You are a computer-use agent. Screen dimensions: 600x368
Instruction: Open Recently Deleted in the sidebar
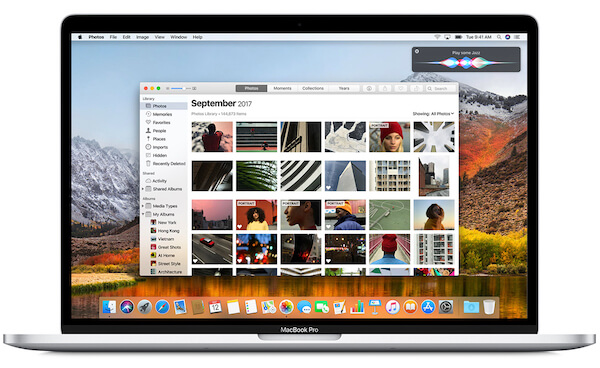point(166,164)
